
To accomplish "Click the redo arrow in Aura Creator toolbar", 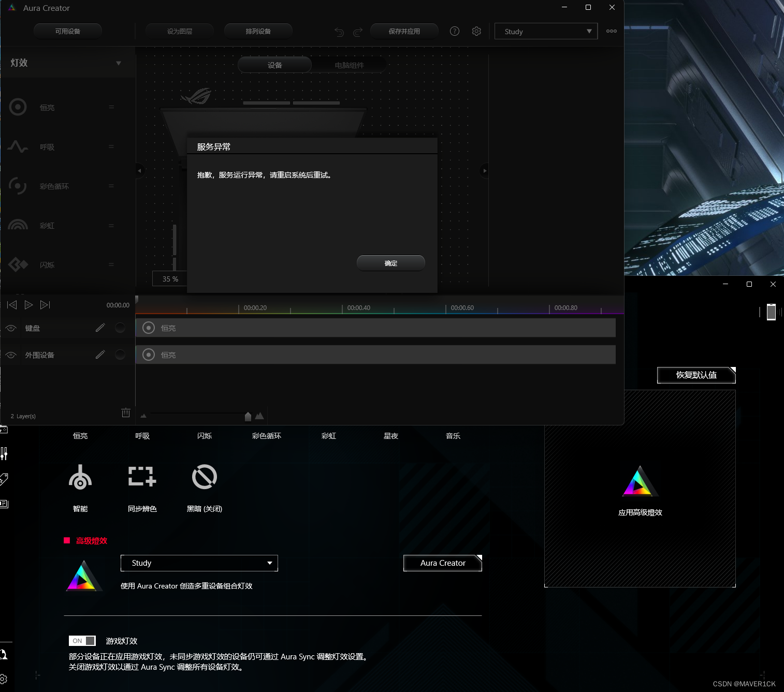I will click(x=358, y=32).
